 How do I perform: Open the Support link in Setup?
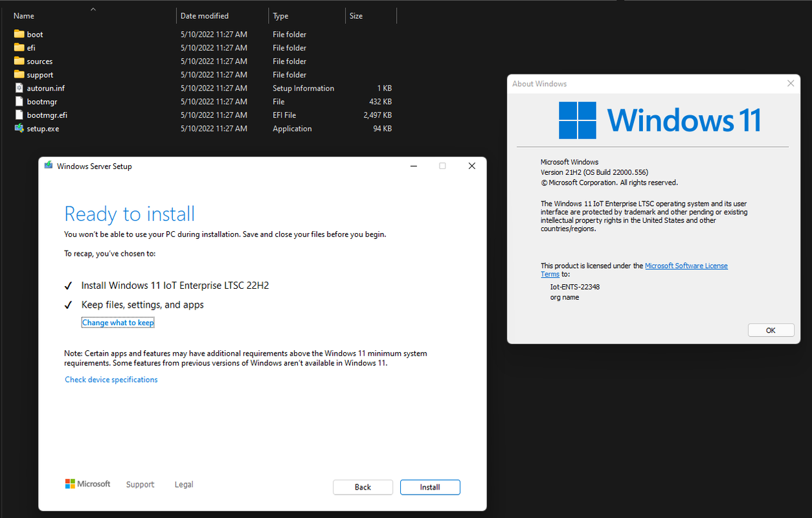(x=140, y=484)
